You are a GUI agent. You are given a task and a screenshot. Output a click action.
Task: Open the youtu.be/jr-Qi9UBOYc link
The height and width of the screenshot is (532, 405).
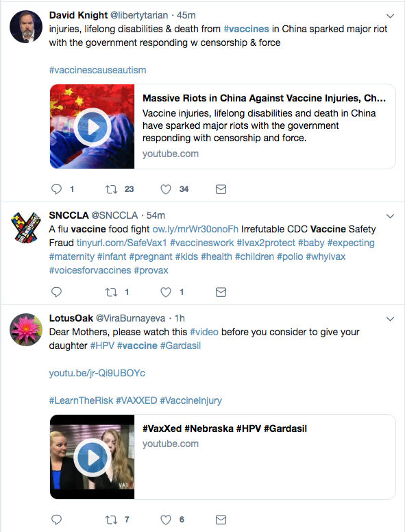coord(97,373)
